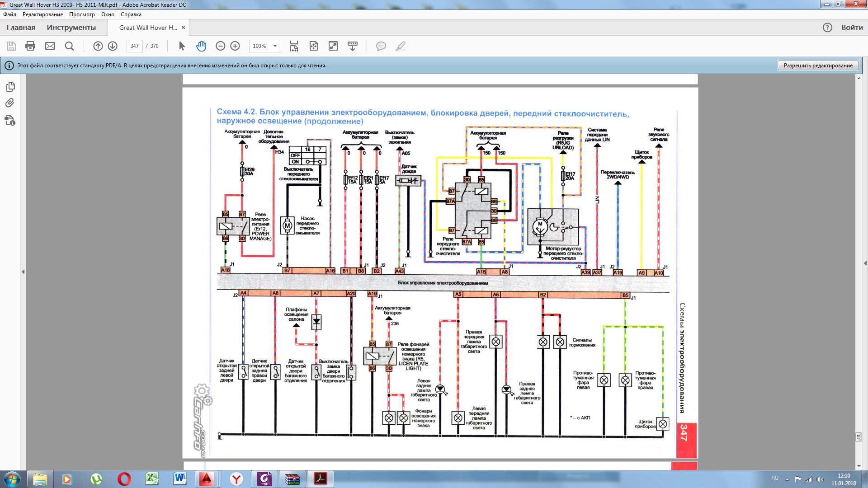Image resolution: width=868 pixels, height=488 pixels.
Task: Open page thumbnails panel
Action: 10,86
